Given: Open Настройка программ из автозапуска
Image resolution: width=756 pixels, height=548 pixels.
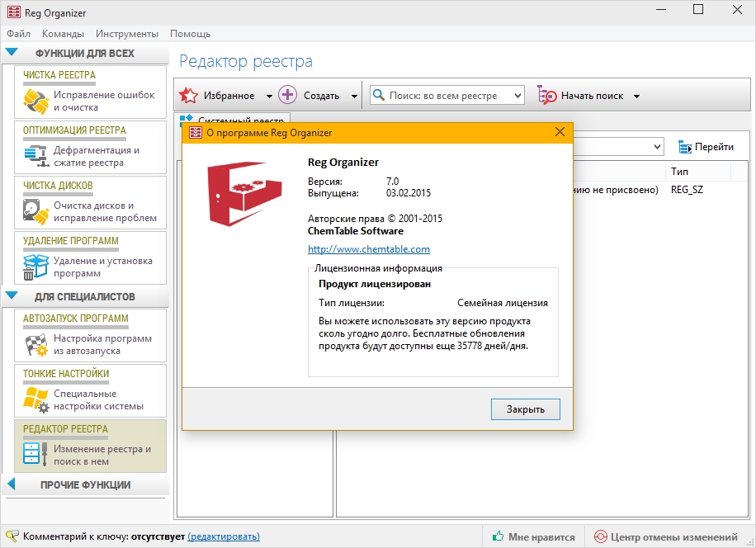Looking at the screenshot, I should 90,335.
